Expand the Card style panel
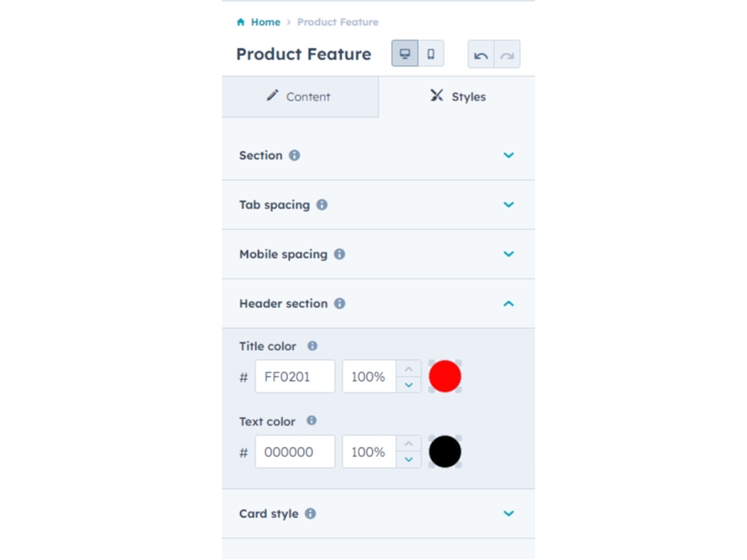Image resolution: width=747 pixels, height=560 pixels. (508, 513)
